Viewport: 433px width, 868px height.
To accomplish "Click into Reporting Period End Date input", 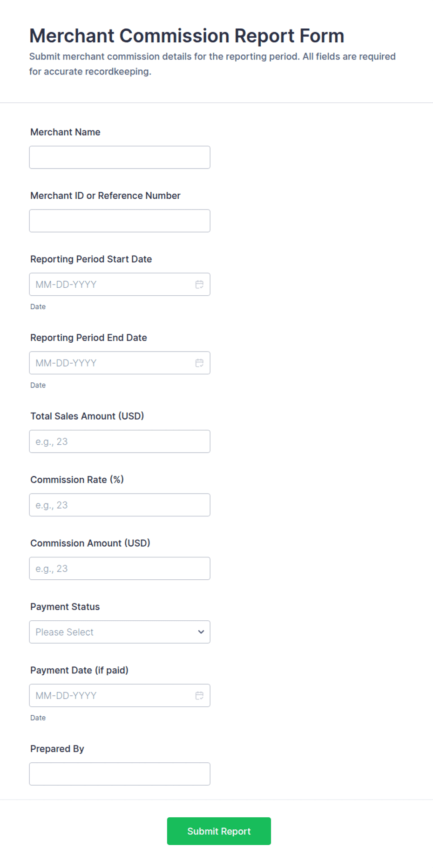I will (x=120, y=363).
